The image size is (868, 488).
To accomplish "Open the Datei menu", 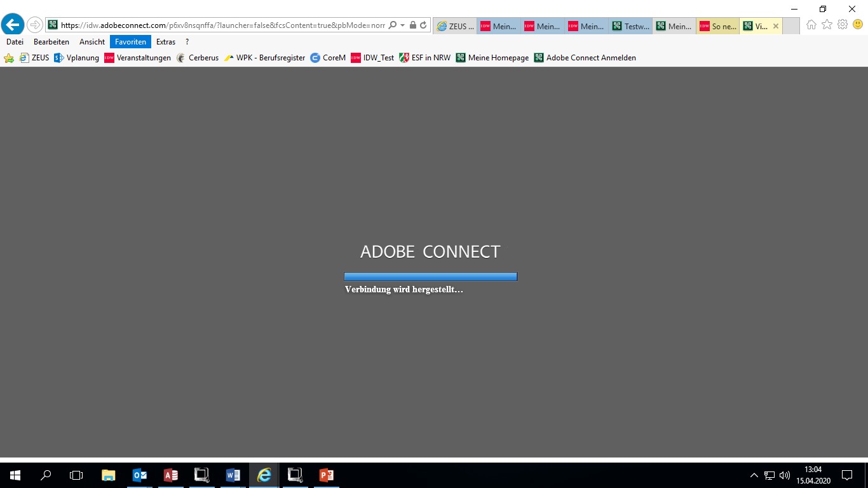I will click(15, 42).
